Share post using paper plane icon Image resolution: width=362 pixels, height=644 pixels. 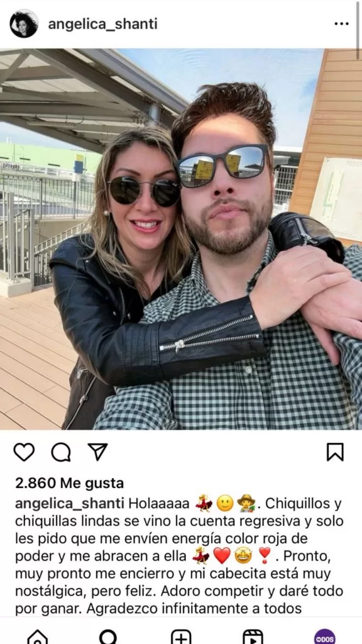tap(97, 452)
